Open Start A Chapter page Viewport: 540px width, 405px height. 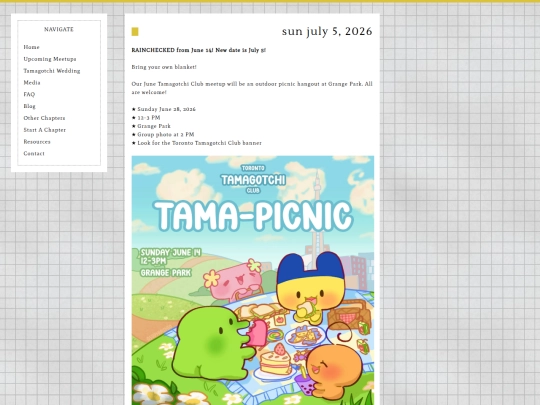[44, 130]
